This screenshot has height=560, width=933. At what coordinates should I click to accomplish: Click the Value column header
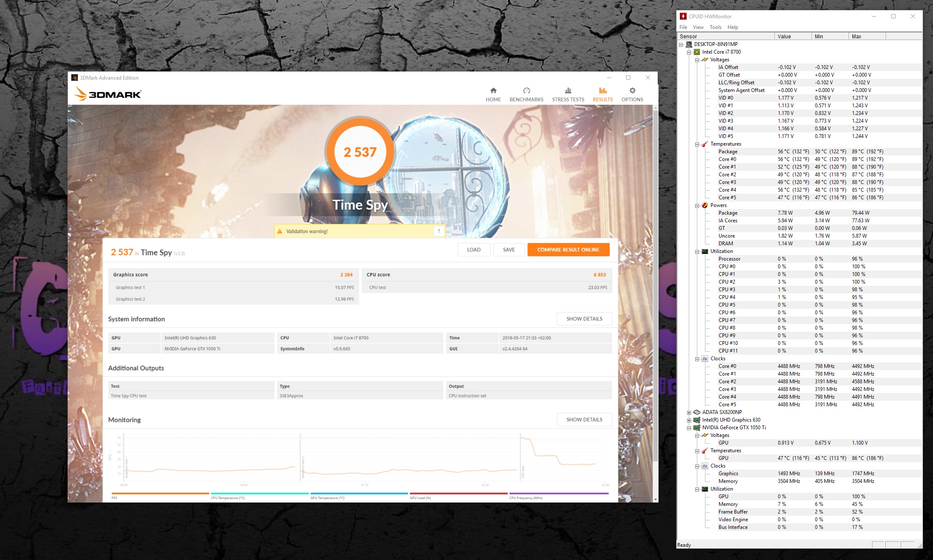[793, 37]
